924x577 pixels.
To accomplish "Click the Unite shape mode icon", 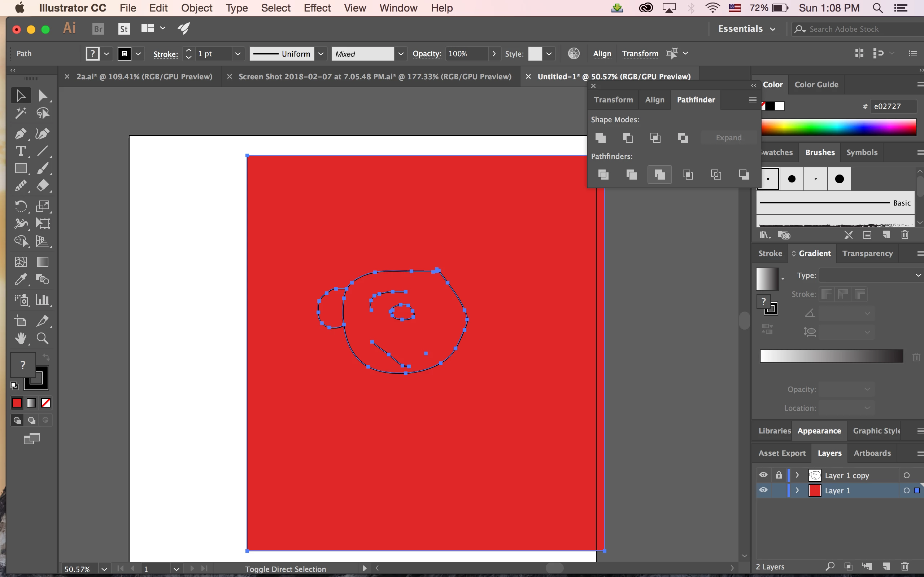I will 600,138.
